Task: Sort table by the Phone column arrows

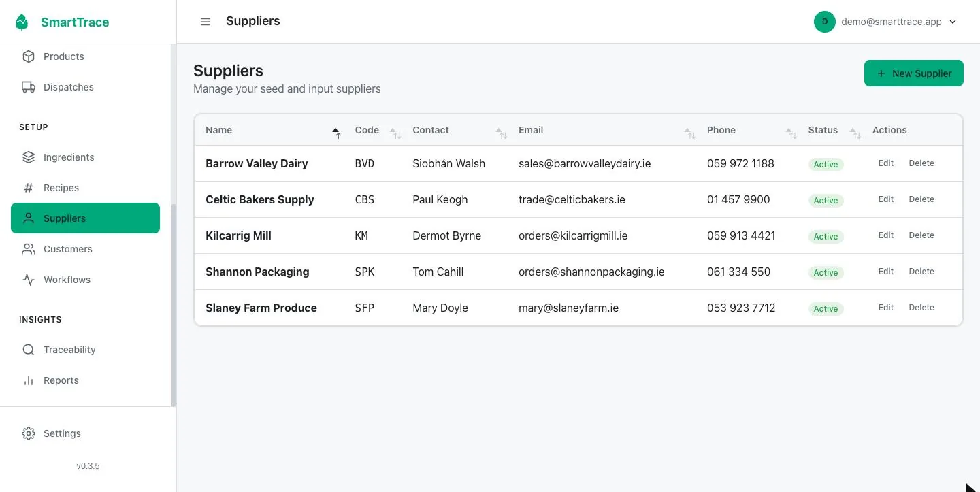Action: coord(791,133)
